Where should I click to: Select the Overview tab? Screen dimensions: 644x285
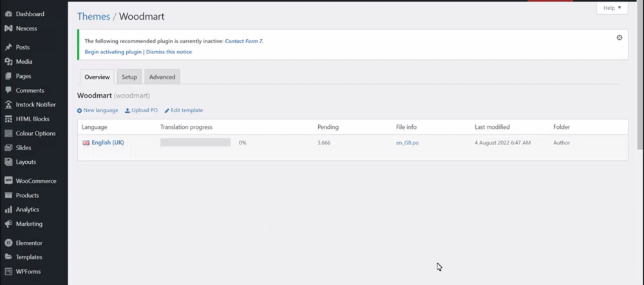(x=97, y=77)
